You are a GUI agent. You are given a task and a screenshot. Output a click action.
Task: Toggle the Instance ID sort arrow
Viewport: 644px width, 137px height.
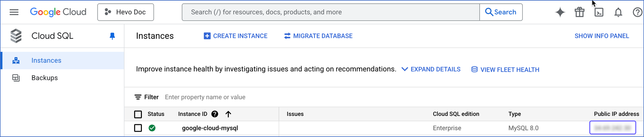[x=228, y=114]
